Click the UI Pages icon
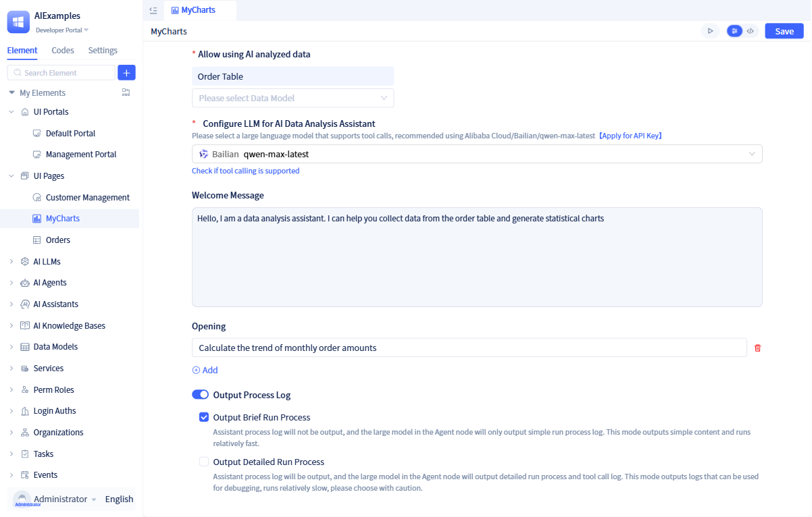This screenshot has width=812, height=517. click(25, 176)
